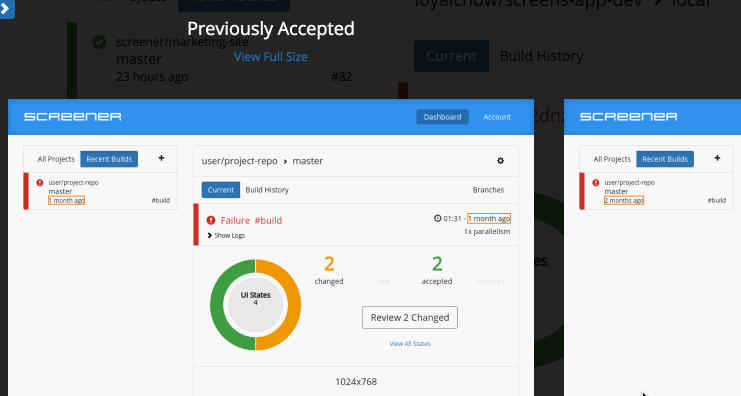Click the red failure exclamation icon
Viewport: 741px width, 396px height.
(211, 220)
